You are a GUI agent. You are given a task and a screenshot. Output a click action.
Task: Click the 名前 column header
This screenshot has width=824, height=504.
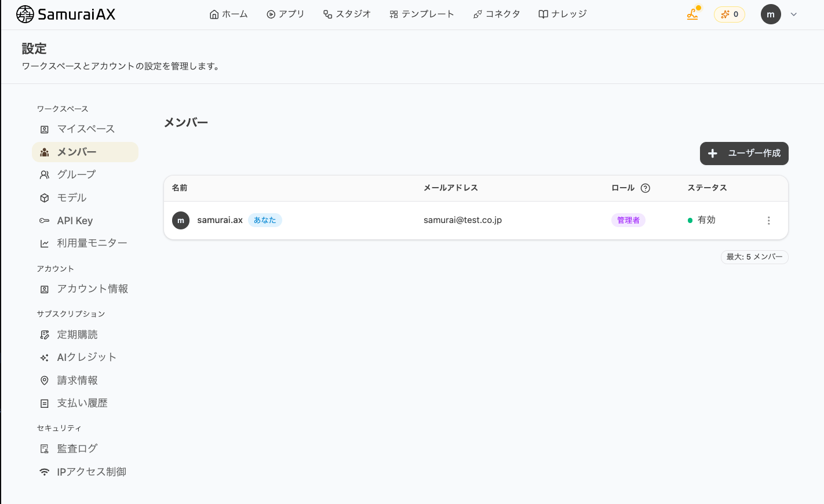(x=180, y=188)
